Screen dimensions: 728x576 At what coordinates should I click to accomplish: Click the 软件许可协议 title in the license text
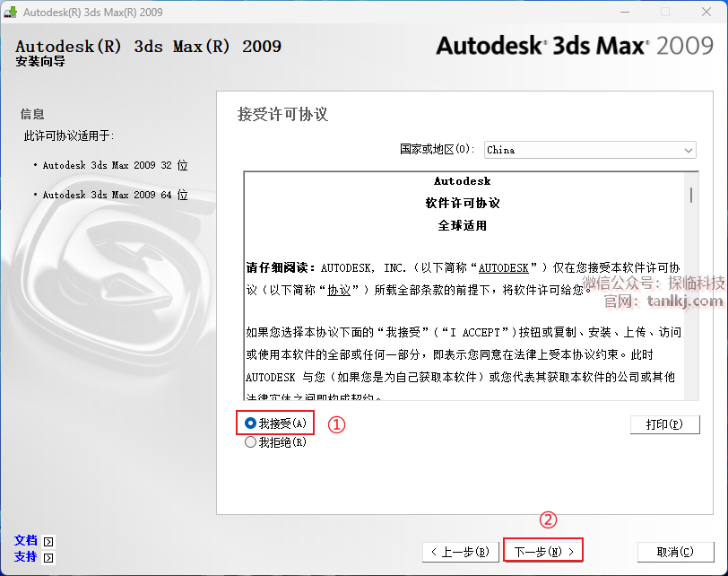click(x=463, y=204)
